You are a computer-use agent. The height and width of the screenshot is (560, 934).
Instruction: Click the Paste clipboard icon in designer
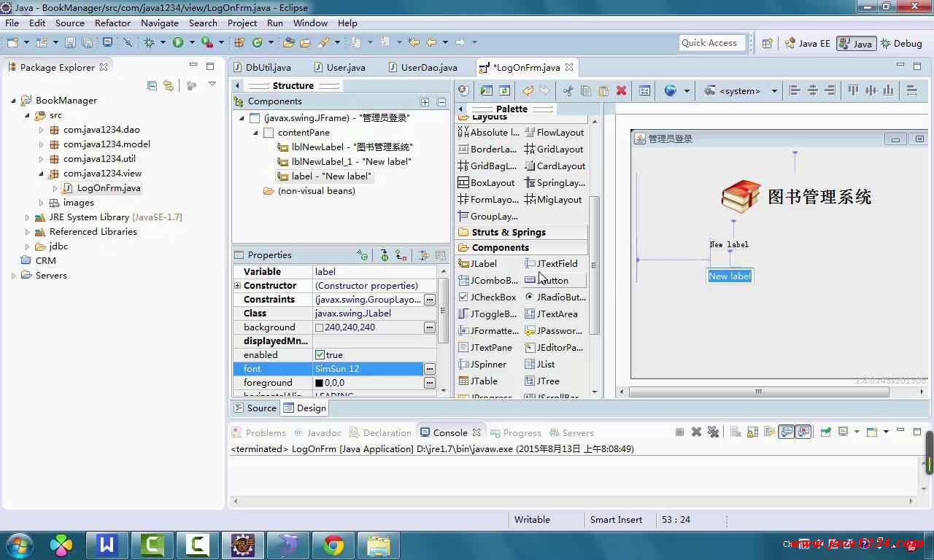tap(603, 90)
